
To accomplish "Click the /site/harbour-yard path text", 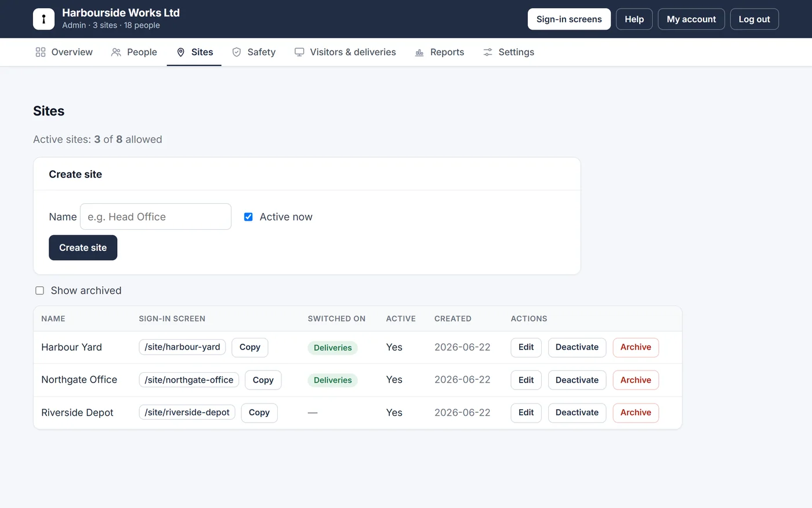I will (x=182, y=347).
